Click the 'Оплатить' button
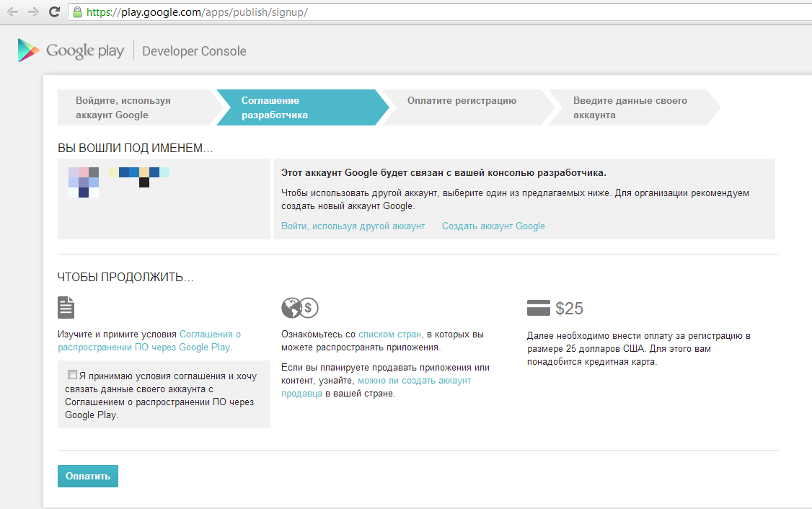 88,477
